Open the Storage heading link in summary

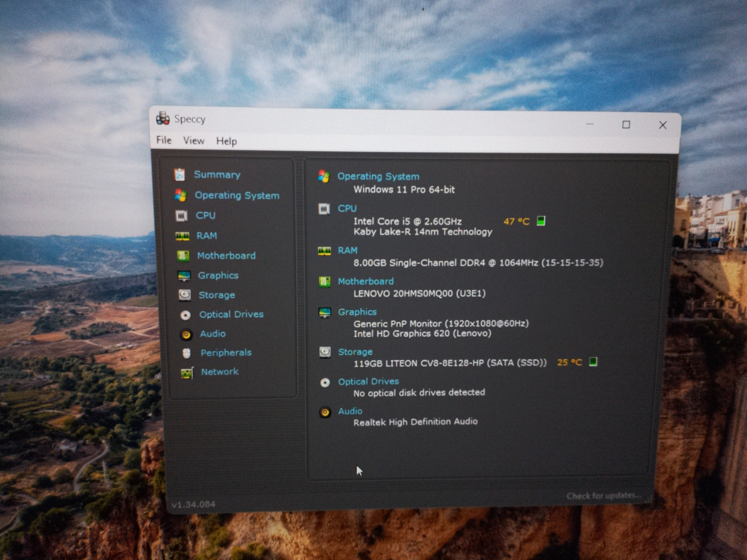355,352
